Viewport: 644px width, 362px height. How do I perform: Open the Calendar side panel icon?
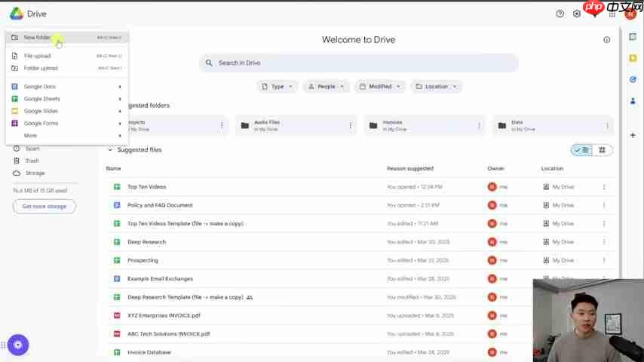click(x=633, y=37)
